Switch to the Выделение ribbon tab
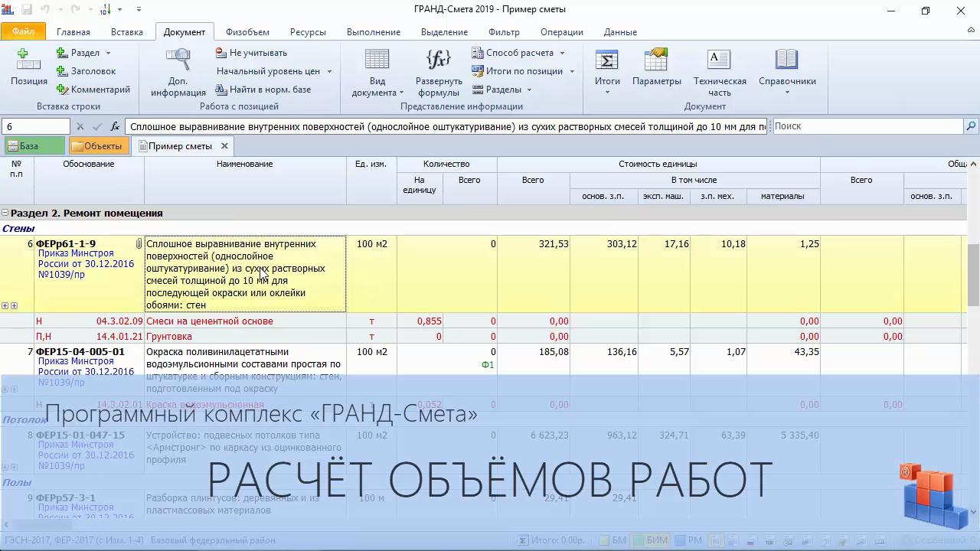This screenshot has height=551, width=980. pyautogui.click(x=444, y=32)
